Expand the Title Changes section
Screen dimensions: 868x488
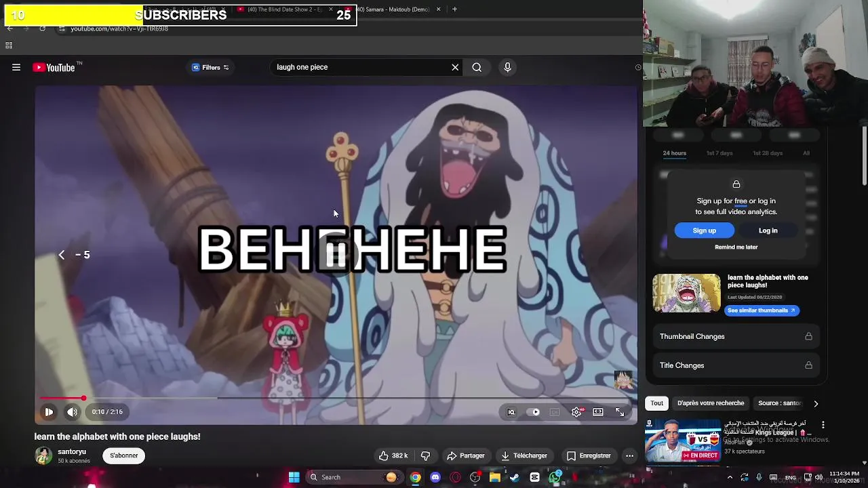[x=736, y=365]
